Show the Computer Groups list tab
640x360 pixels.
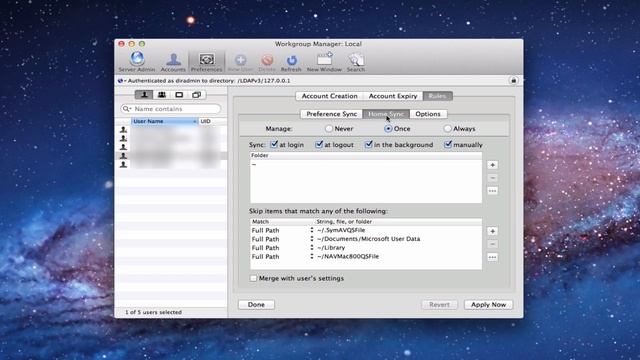196,95
